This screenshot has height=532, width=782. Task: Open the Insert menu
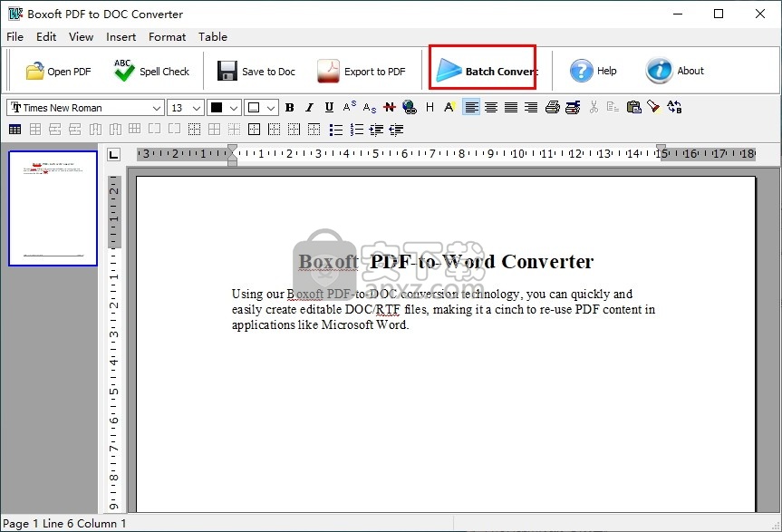[121, 37]
